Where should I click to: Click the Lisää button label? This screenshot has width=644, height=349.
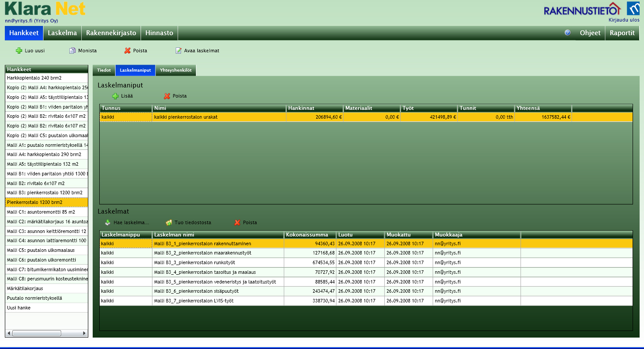click(x=127, y=96)
